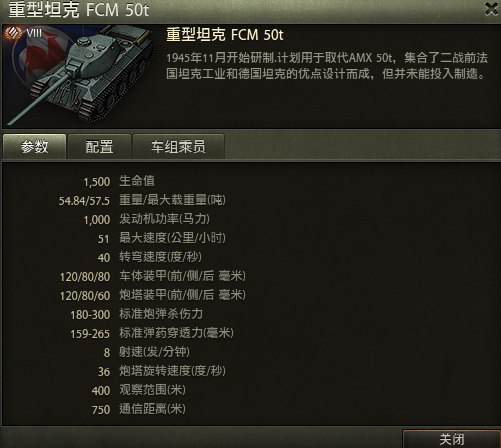Viewport: 501px width, 448px height.
Task: Select the 观察范围(米) stat row
Action: click(x=139, y=390)
